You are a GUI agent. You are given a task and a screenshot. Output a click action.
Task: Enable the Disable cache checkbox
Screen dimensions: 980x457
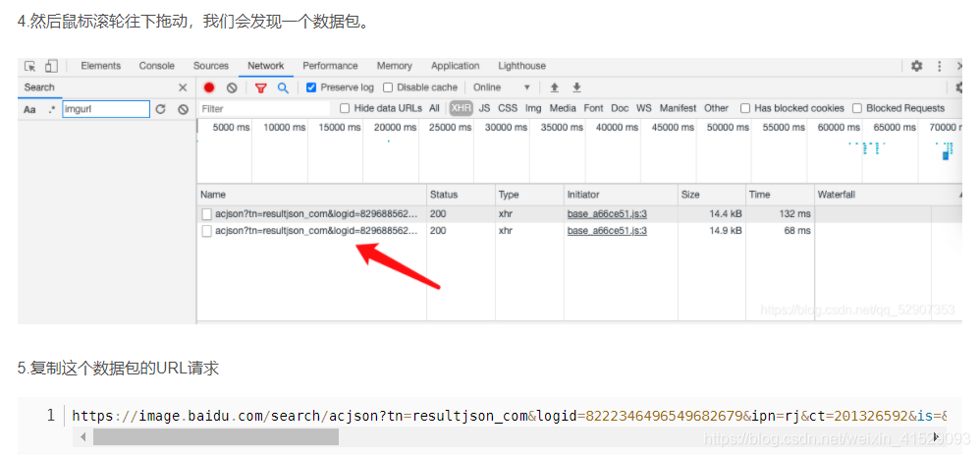[x=388, y=87]
